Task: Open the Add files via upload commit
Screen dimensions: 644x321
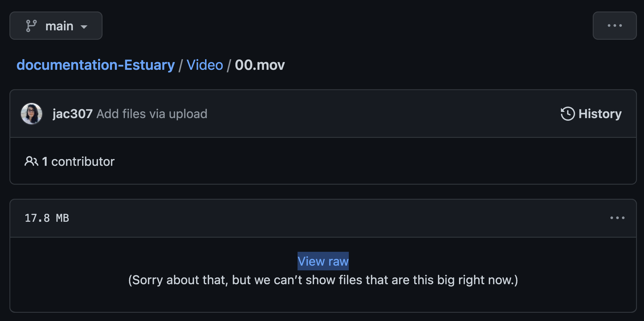Action: 152,114
